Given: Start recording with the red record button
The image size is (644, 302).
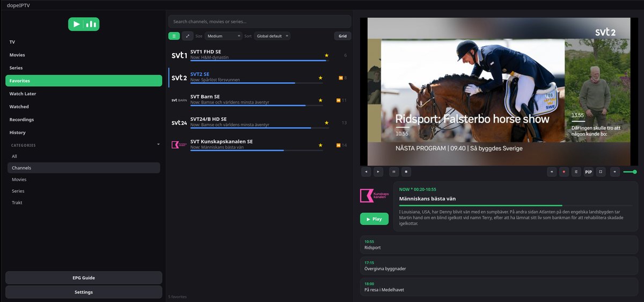Looking at the screenshot, I should 563,172.
